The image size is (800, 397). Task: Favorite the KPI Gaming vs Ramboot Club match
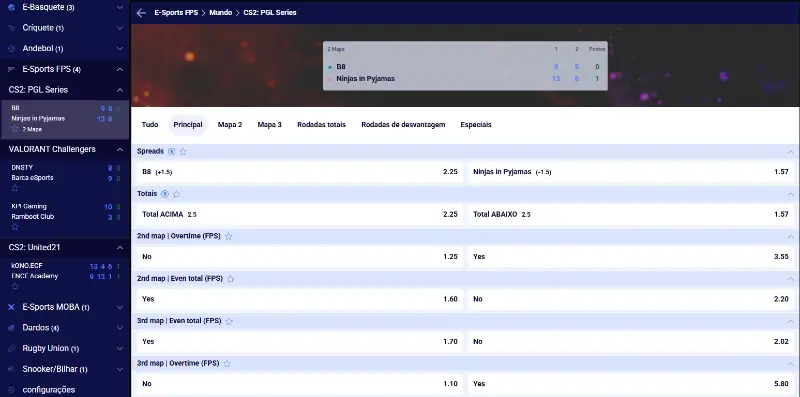click(x=15, y=227)
